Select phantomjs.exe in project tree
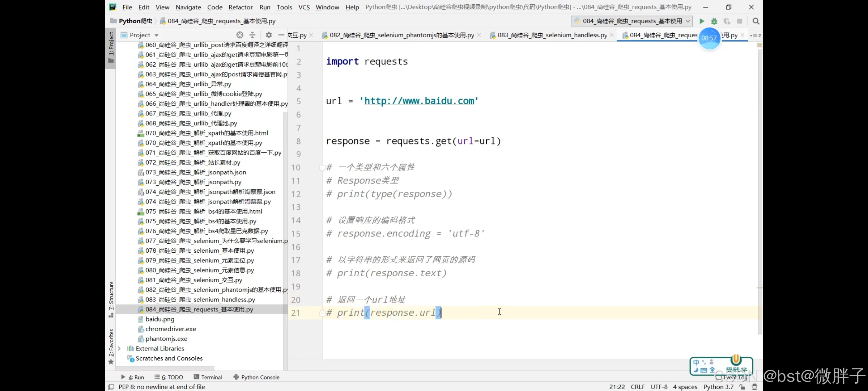The width and height of the screenshot is (868, 391). [x=166, y=339]
